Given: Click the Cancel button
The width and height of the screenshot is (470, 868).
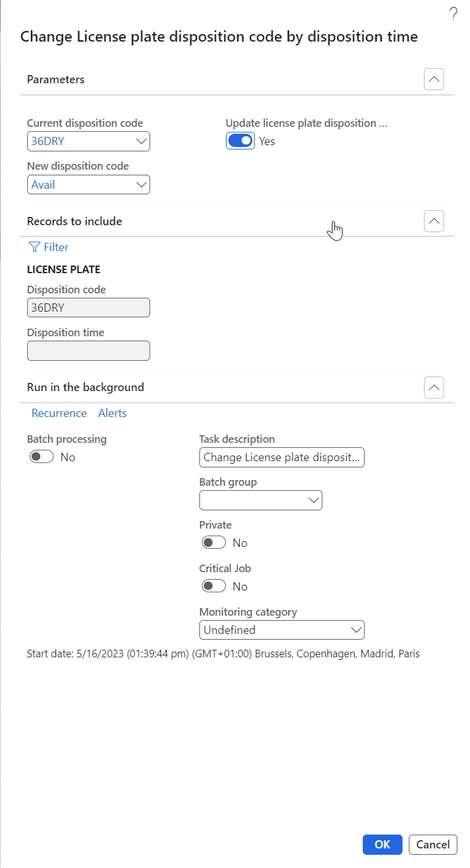Looking at the screenshot, I should point(433,845).
